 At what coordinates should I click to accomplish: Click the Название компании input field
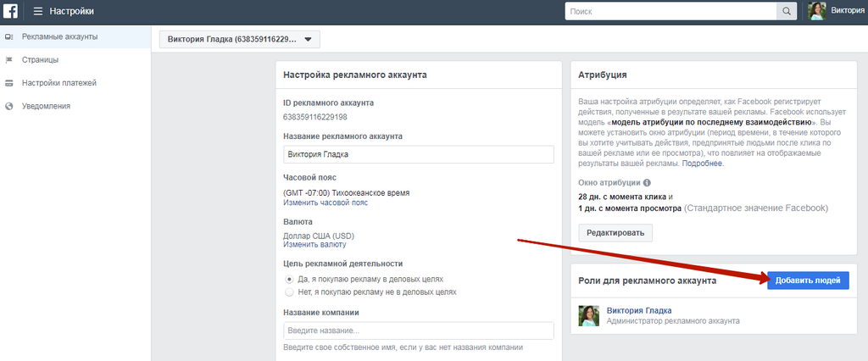pos(418,330)
